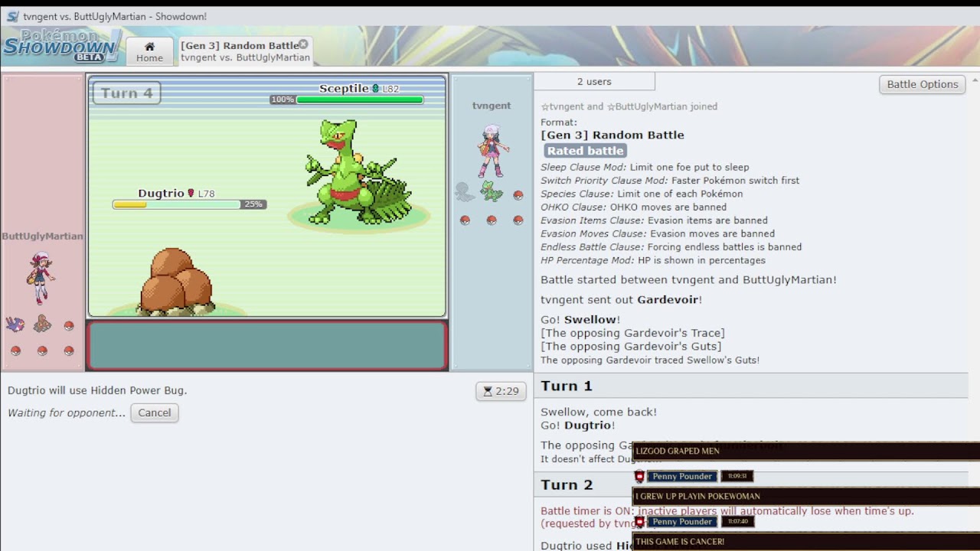Click the battle timer button
This screenshot has width=980, height=551.
(x=500, y=391)
